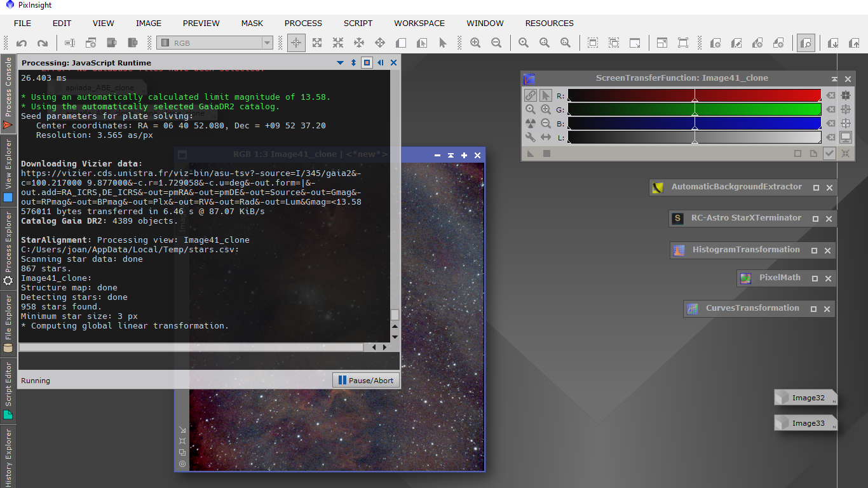The height and width of the screenshot is (488, 868).
Task: Click the console horizontal scrollbar track
Action: (191, 347)
